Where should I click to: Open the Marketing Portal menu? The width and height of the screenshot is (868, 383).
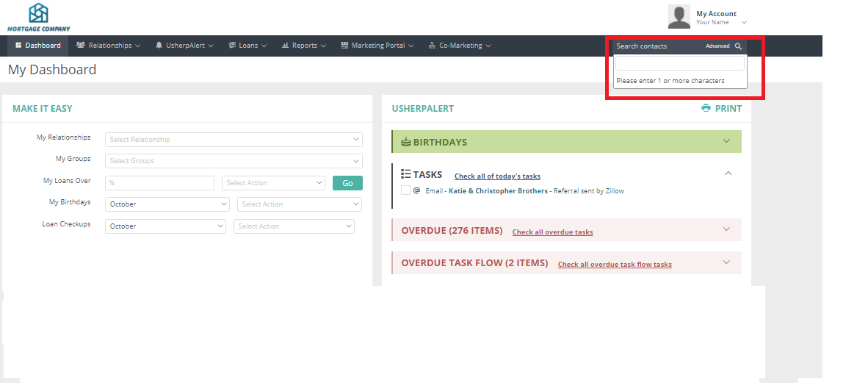tap(377, 46)
